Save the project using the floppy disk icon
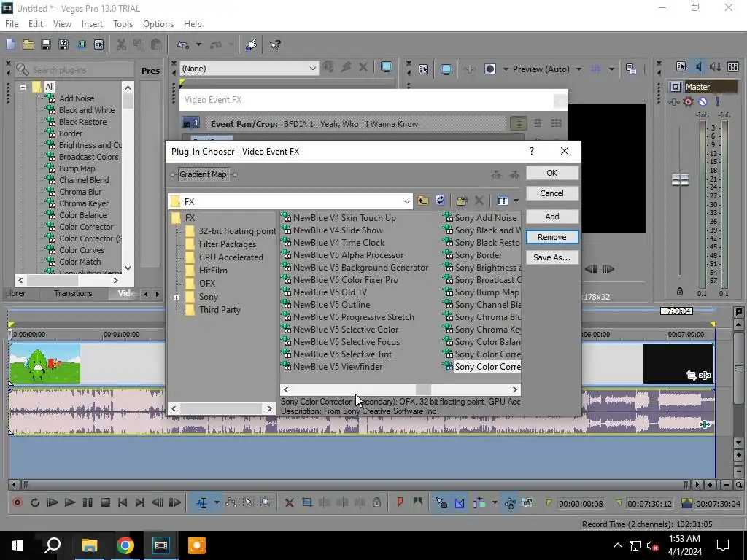This screenshot has width=747, height=560. coord(46,44)
